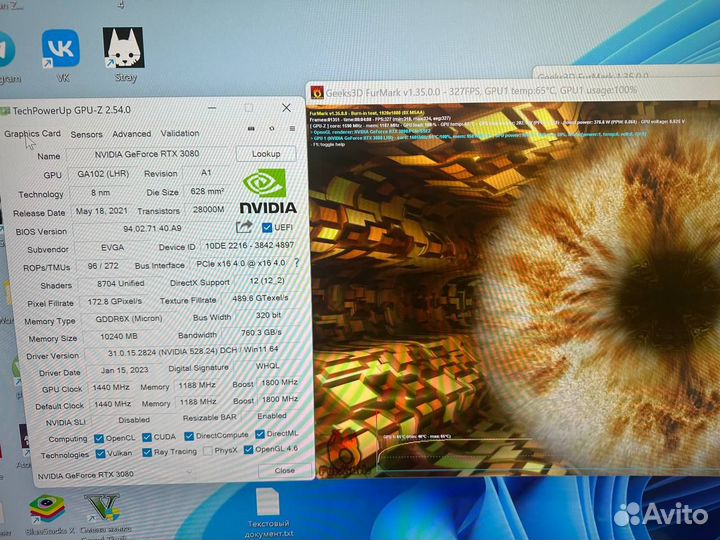Open GPU-Z hamburger menu icon

click(x=292, y=129)
